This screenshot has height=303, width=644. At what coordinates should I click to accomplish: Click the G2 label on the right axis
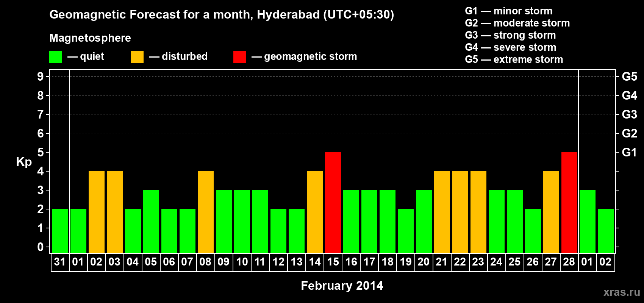coord(630,133)
